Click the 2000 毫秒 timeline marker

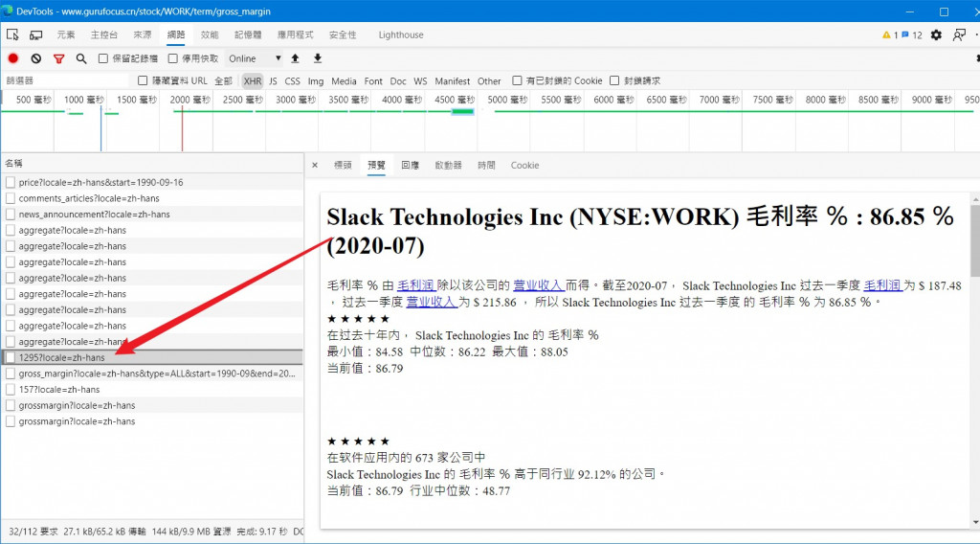[190, 100]
